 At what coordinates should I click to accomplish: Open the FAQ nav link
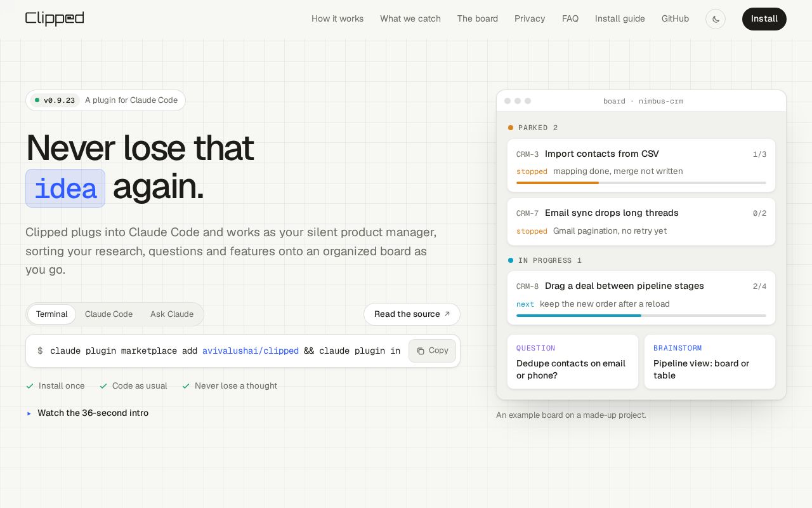pos(570,19)
